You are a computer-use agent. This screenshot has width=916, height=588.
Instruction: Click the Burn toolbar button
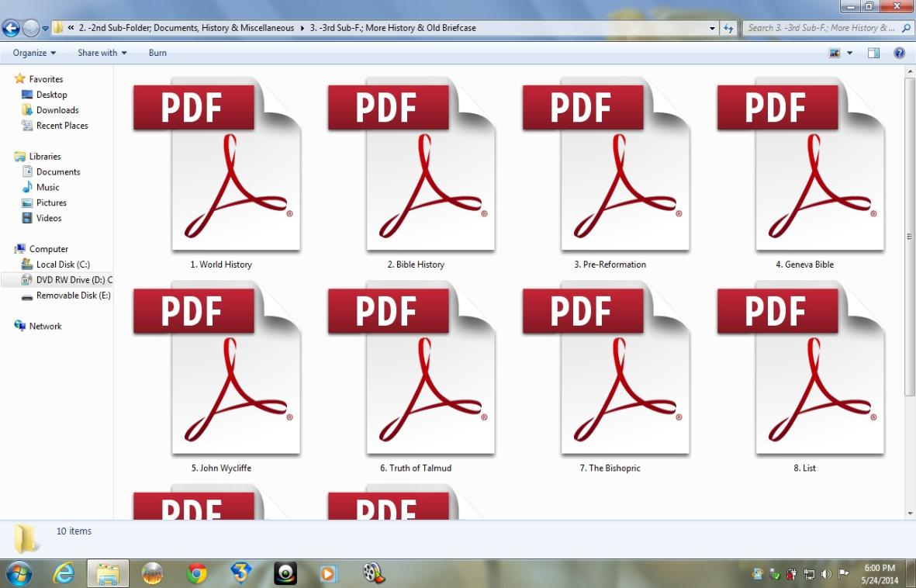(x=157, y=53)
